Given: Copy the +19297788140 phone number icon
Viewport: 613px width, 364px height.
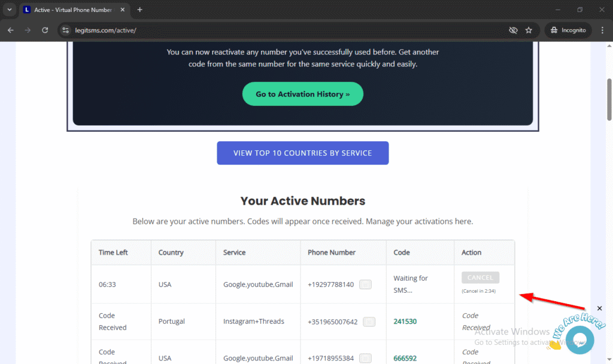Looking at the screenshot, I should 365,285.
